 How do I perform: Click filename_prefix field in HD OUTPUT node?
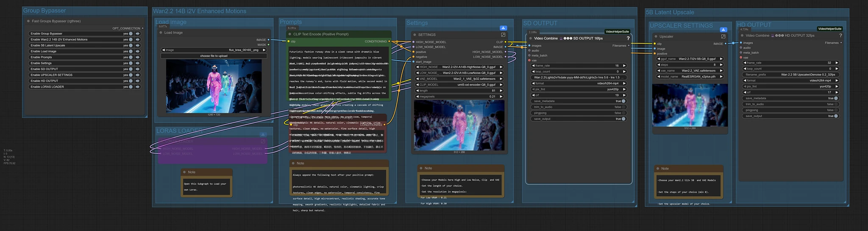[x=790, y=75]
